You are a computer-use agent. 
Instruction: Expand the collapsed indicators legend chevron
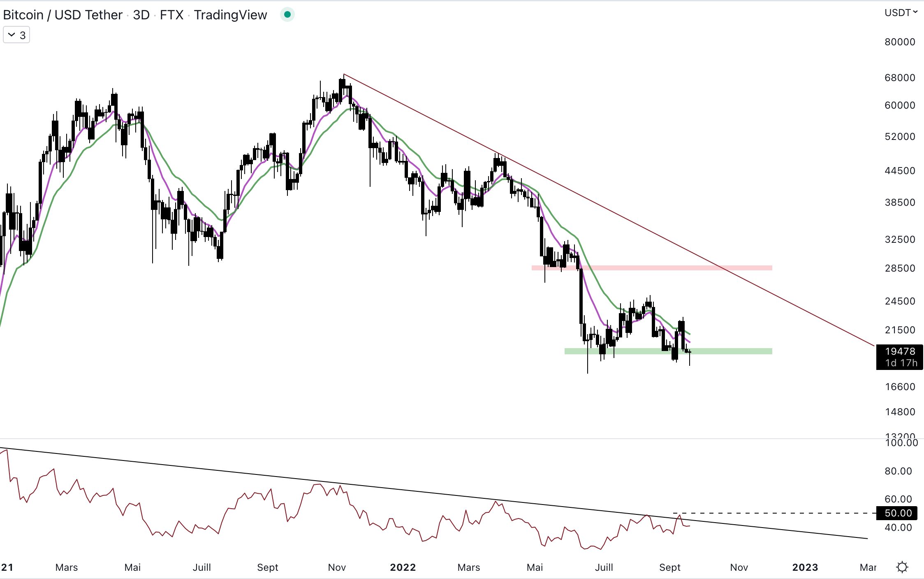(x=12, y=35)
